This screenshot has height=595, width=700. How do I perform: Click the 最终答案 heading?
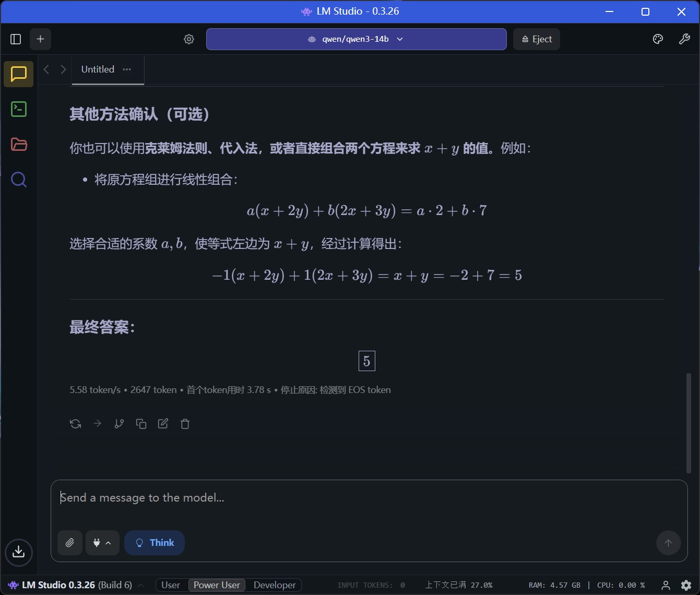point(102,327)
